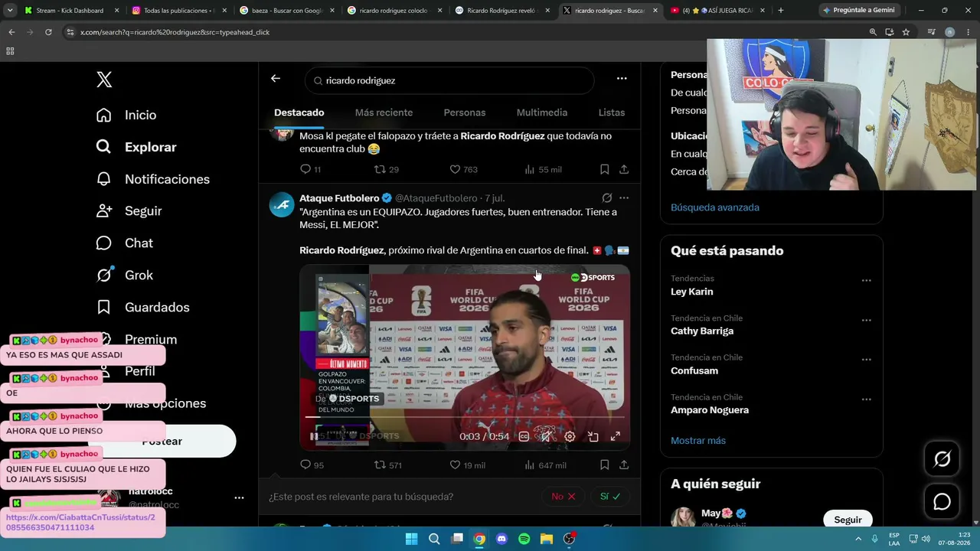Go to Inicio in X sidebar
Image resolution: width=980 pixels, height=551 pixels.
pyautogui.click(x=126, y=115)
